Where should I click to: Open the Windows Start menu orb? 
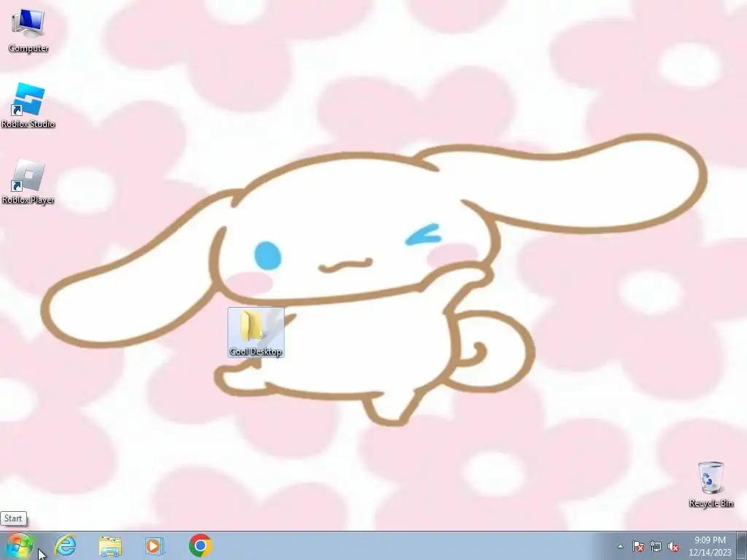20,545
